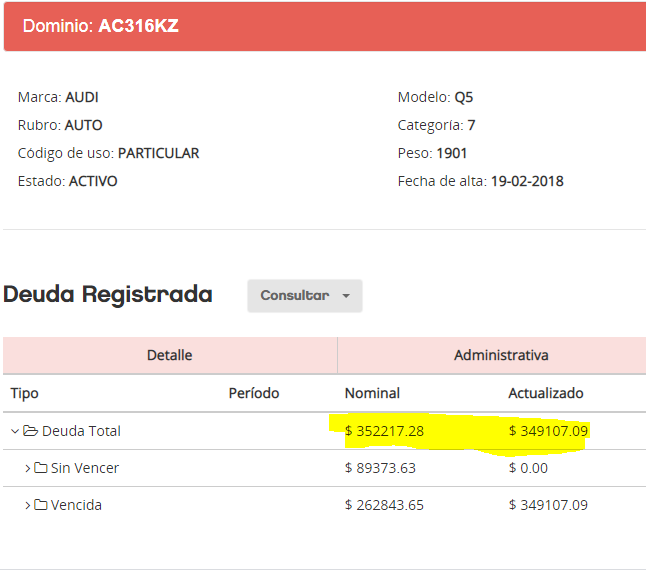Click Vencida updated value $ 349107.09

tap(548, 505)
